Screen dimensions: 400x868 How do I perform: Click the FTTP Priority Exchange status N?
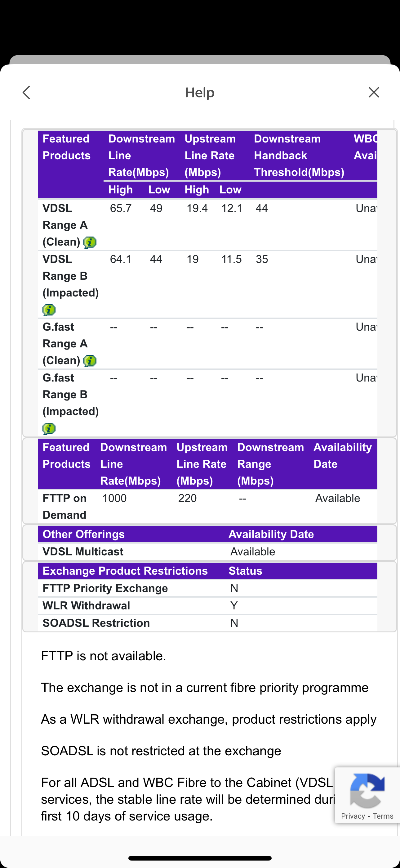[x=234, y=588]
